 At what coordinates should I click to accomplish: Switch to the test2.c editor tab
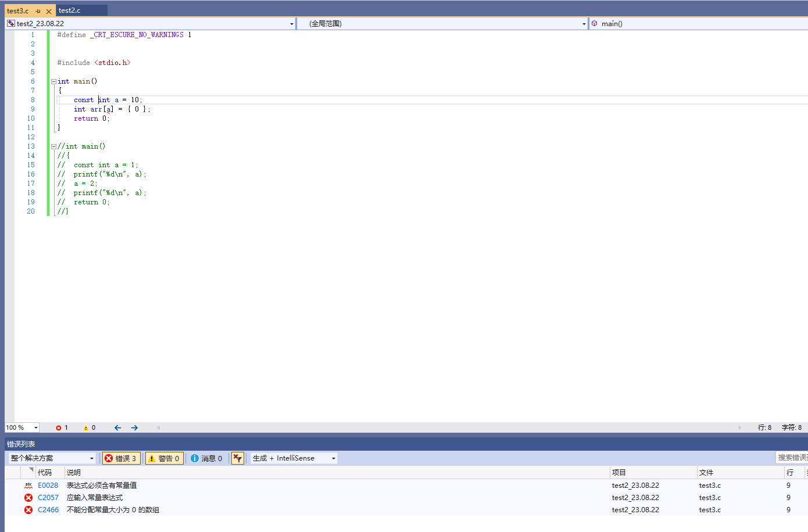click(x=70, y=10)
